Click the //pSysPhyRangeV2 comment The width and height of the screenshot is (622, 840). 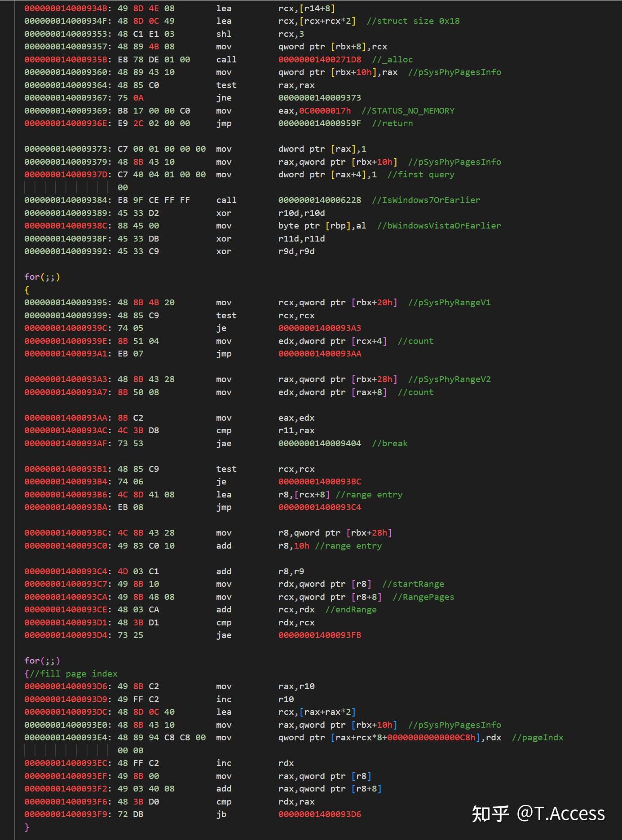449,379
